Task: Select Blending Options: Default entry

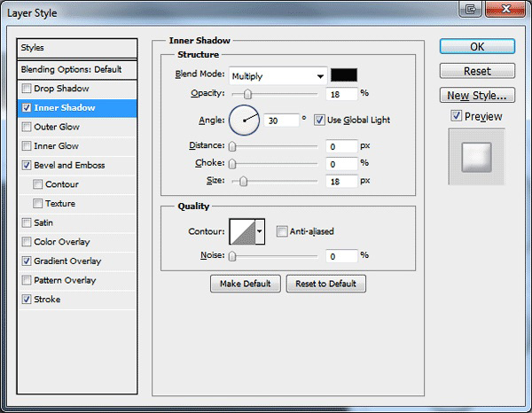Action: pos(77,70)
